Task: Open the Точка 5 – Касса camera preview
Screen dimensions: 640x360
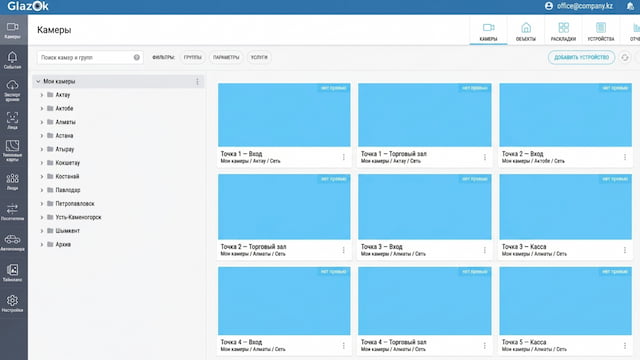Action: pyautogui.click(x=565, y=301)
